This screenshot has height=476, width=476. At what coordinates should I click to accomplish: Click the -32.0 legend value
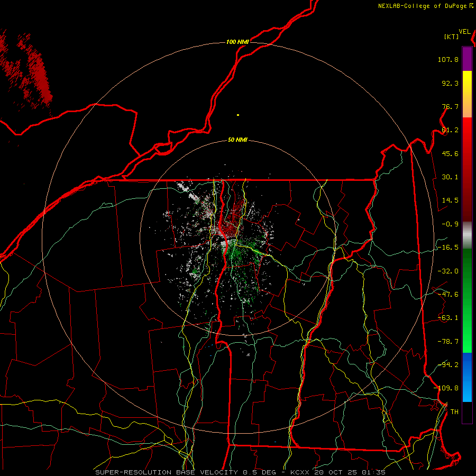pos(448,271)
